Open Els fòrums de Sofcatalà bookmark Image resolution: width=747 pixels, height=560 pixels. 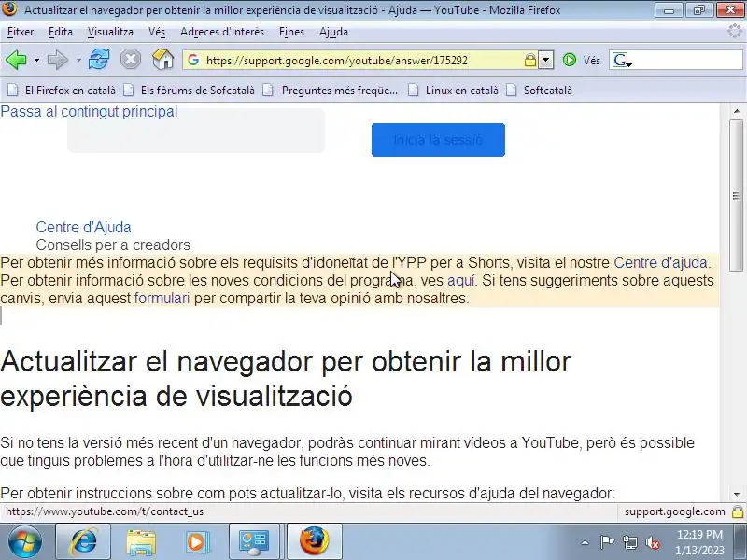[x=190, y=90]
